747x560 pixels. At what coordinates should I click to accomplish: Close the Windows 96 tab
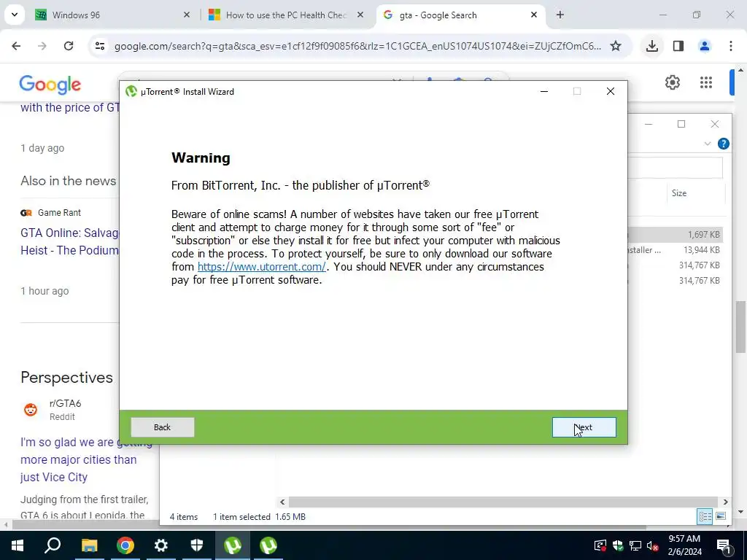click(187, 15)
